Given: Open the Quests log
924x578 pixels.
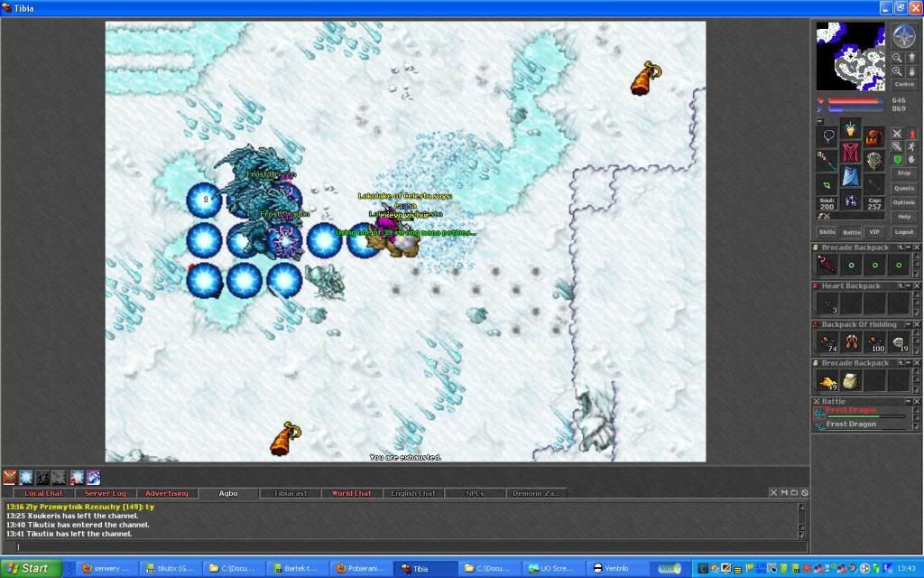Looking at the screenshot, I should 904,188.
